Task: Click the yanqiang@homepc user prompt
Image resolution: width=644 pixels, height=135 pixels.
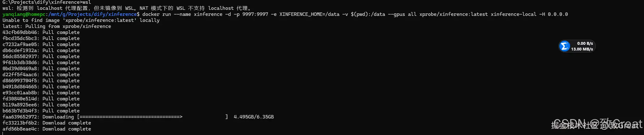Action: click(24, 14)
